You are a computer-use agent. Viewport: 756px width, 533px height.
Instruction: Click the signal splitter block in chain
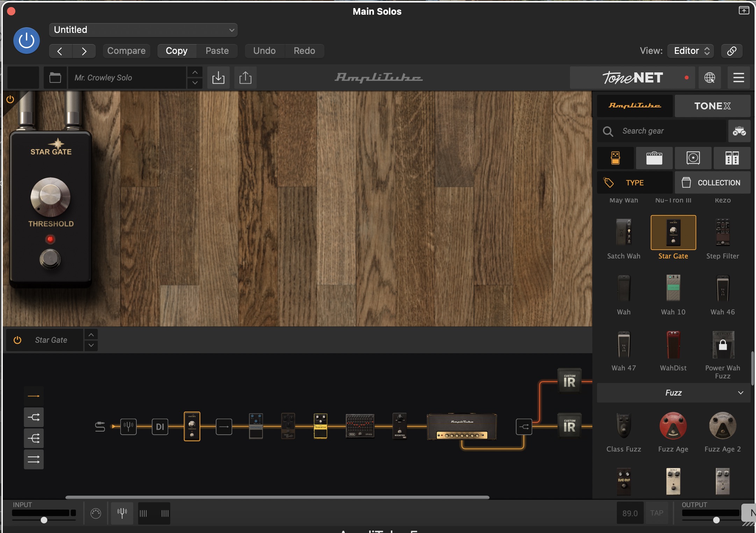coord(524,427)
